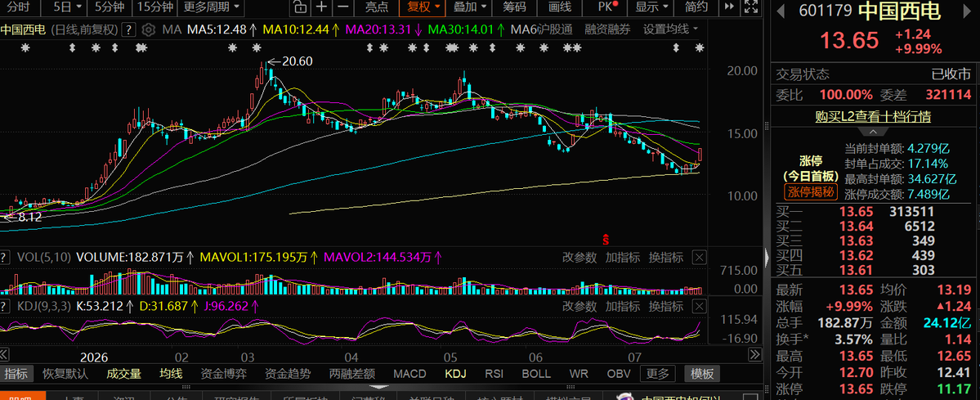Select MACD indicator
Image resolution: width=980 pixels, height=400 pixels.
click(x=409, y=375)
